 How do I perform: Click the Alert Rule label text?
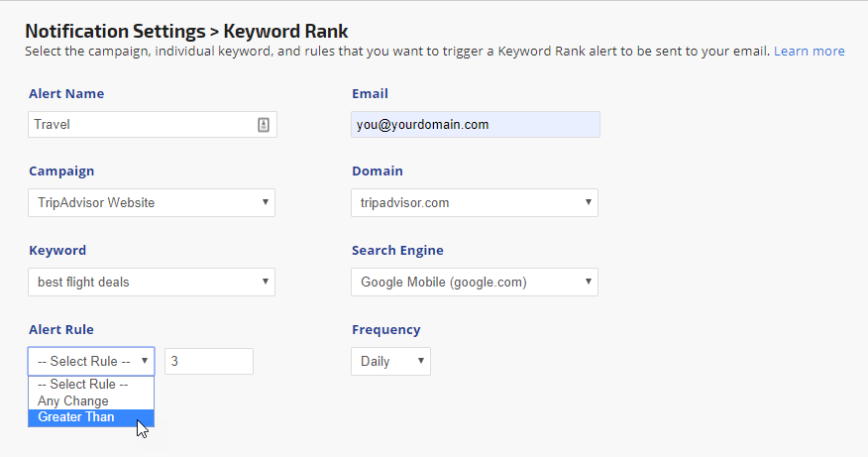tap(61, 330)
